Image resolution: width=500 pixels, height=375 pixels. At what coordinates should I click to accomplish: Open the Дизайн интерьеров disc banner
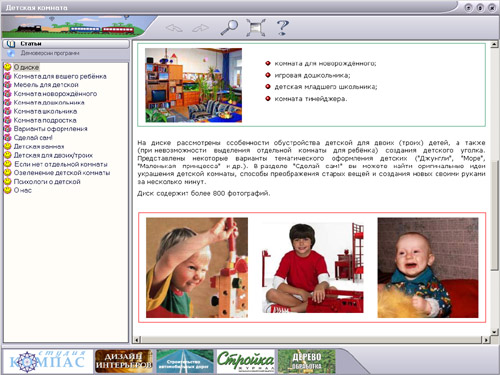point(124,361)
